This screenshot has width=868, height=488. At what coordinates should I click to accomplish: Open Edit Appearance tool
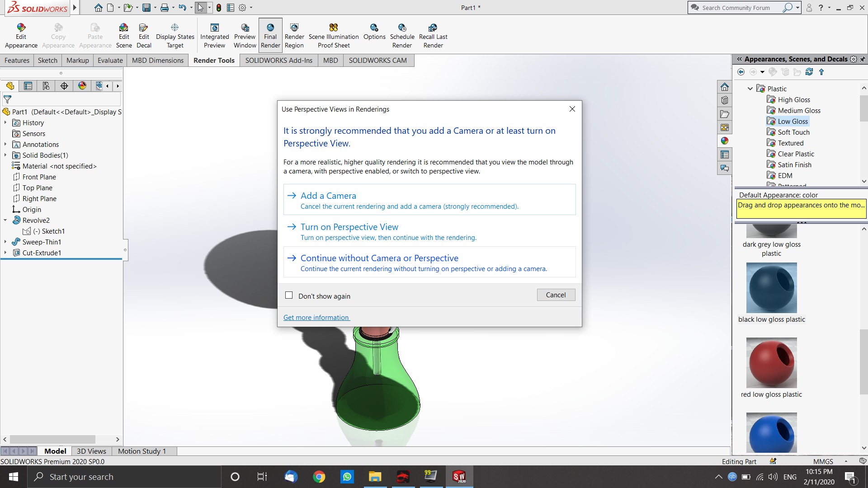tap(21, 28)
